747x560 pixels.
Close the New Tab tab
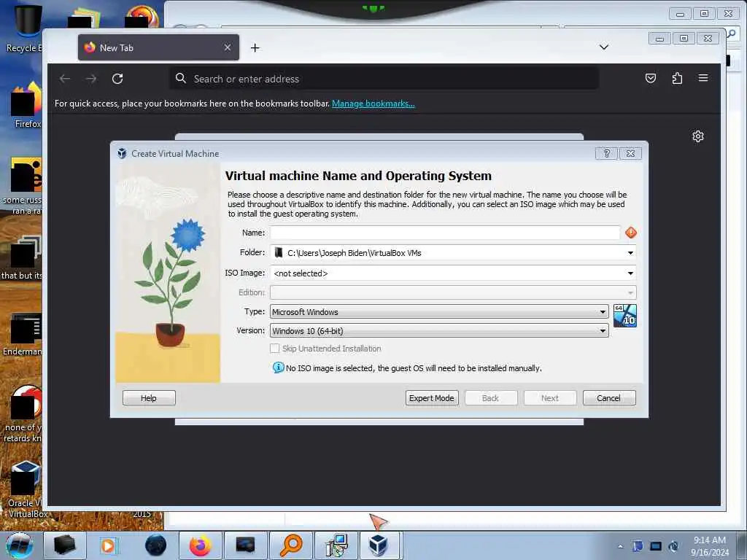[228, 47]
